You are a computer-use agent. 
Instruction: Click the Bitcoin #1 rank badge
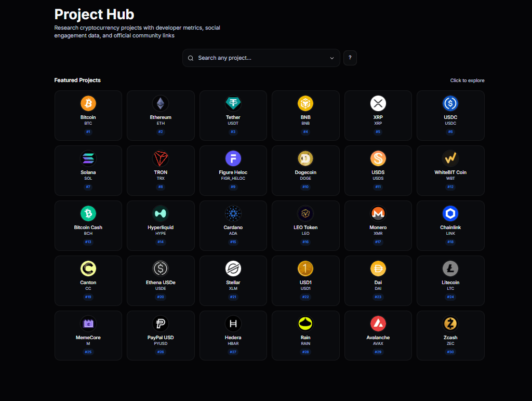click(x=88, y=131)
